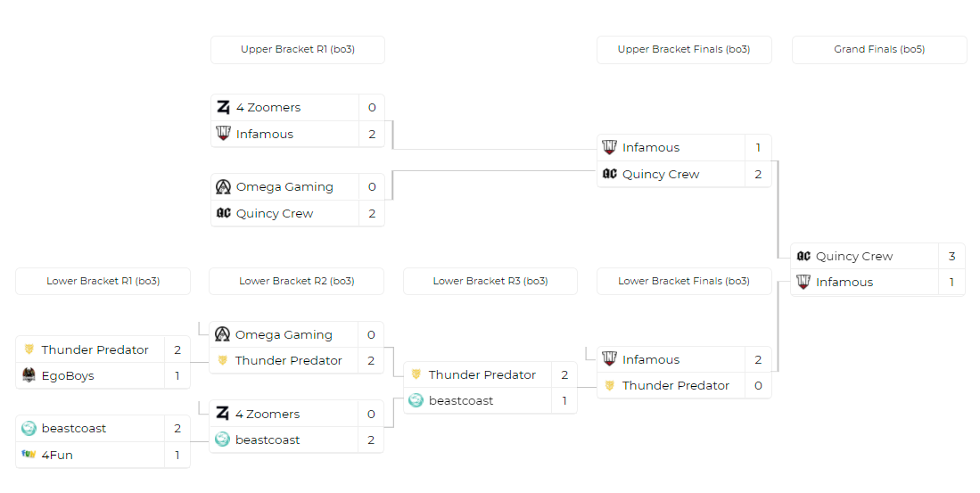
Task: Click the 4 Zoomers logo in Upper Bracket R1
Action: click(223, 108)
